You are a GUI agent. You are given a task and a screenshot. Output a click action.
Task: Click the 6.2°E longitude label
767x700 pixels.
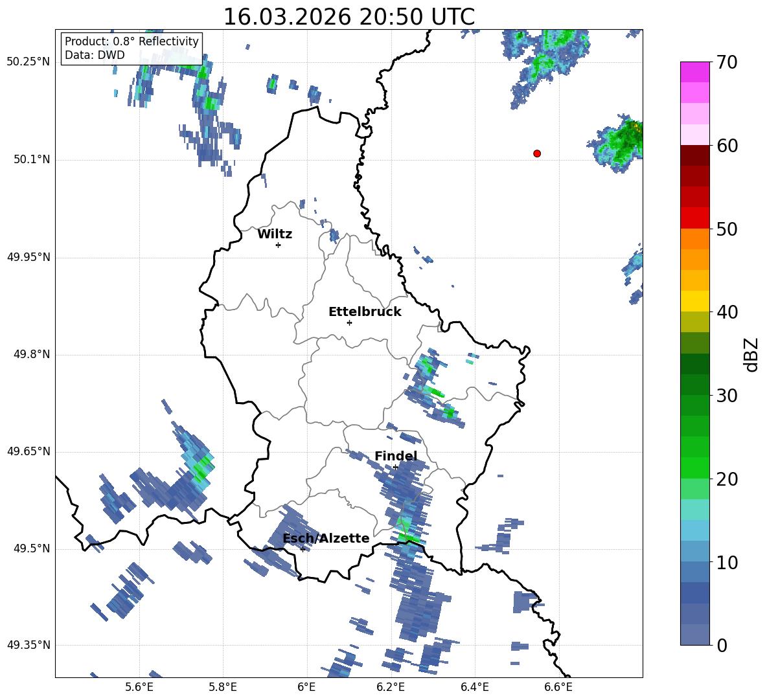(391, 687)
